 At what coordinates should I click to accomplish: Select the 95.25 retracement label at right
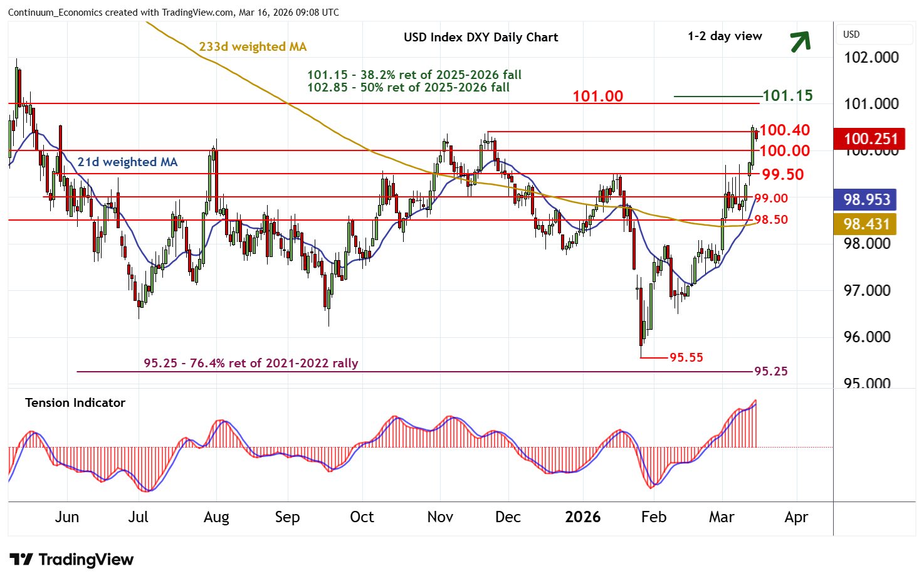(770, 372)
